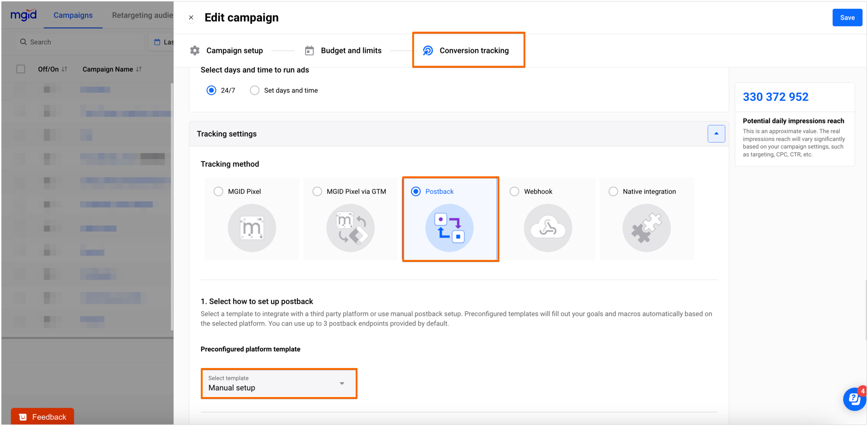Click the MGID Pixel via GTM icon

point(350,228)
